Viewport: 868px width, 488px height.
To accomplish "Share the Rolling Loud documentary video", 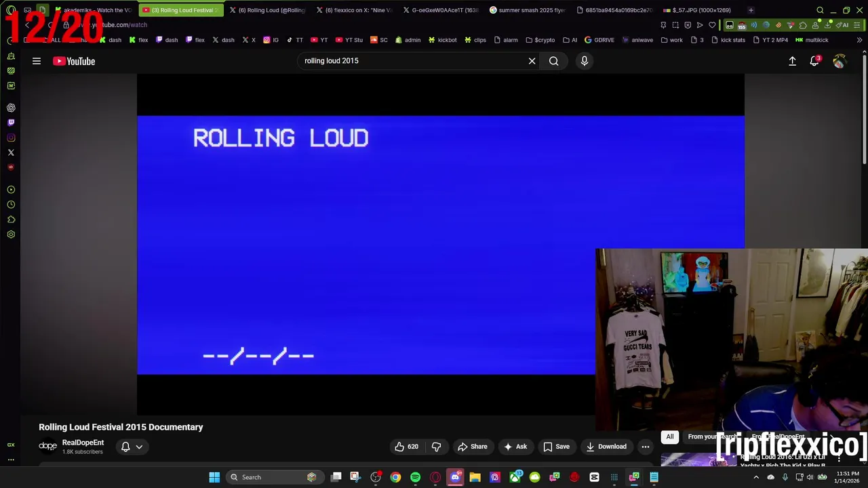I will [472, 447].
